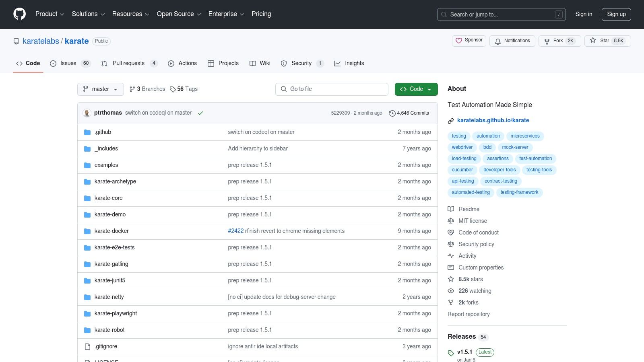This screenshot has height=362, width=644.
Task: Click the Report repository link
Action: [469, 315]
